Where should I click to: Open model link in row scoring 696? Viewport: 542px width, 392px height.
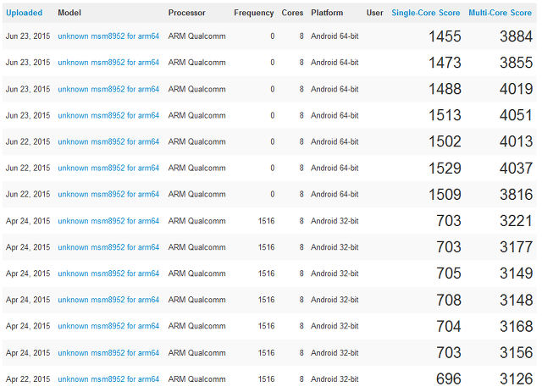(108, 379)
